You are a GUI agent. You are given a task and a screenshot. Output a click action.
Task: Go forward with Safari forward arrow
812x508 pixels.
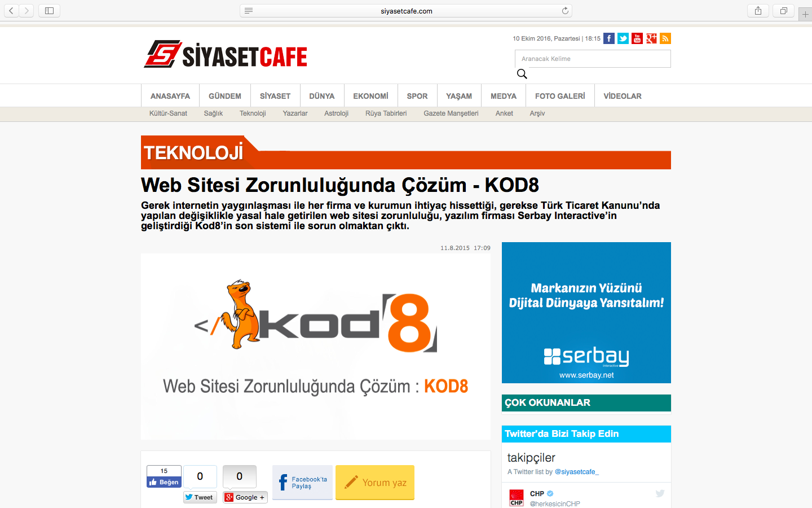pyautogui.click(x=27, y=11)
